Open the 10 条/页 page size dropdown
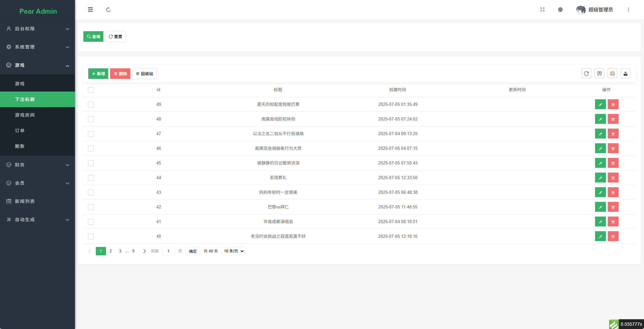 point(233,251)
